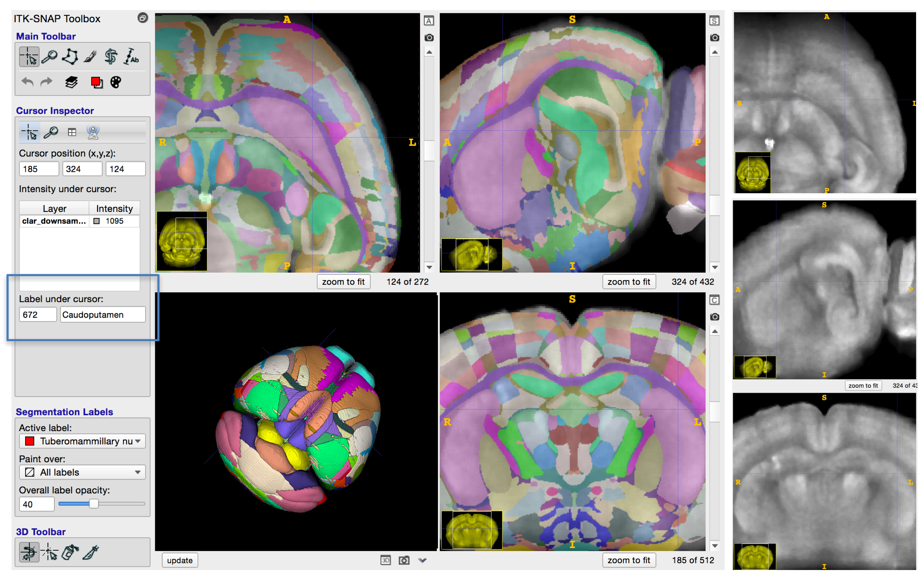Toggle coronal view layout button C
Viewport: 924px width, 579px height.
coord(714,300)
